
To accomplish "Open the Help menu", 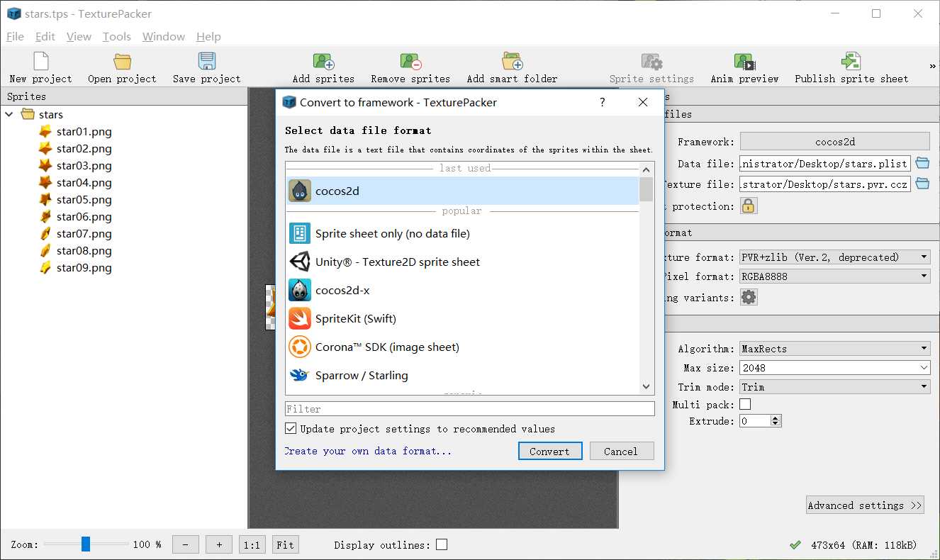I will pyautogui.click(x=208, y=36).
